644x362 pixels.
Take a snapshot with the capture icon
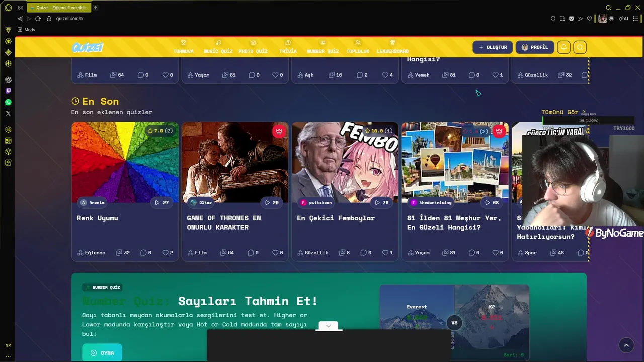point(562,19)
